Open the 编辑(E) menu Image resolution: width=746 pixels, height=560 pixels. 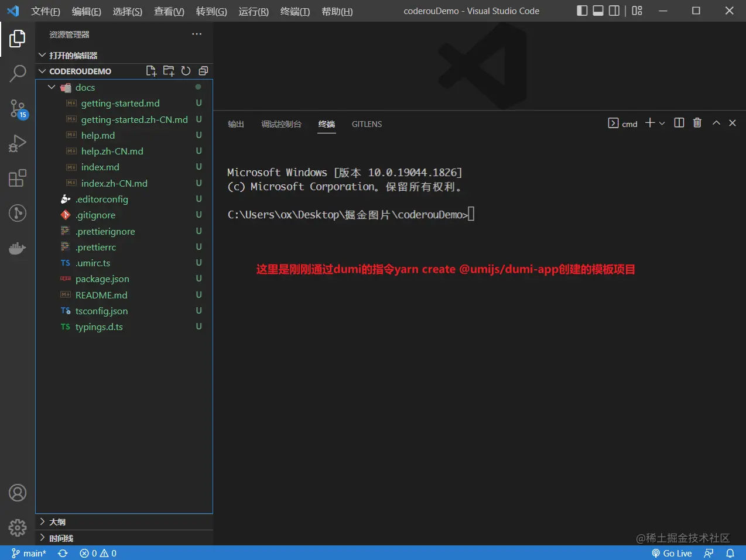[x=87, y=11]
